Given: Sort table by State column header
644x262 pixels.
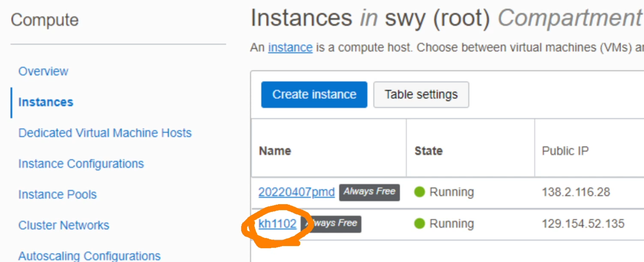Looking at the screenshot, I should pyautogui.click(x=428, y=151).
